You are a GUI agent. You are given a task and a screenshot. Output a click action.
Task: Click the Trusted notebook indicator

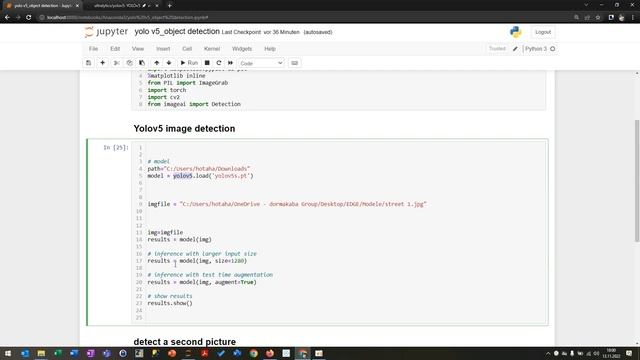(x=497, y=49)
